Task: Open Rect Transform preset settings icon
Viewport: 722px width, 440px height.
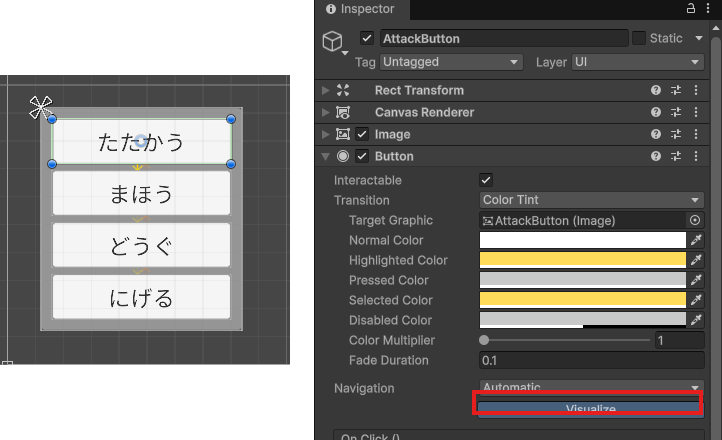Action: click(x=676, y=90)
